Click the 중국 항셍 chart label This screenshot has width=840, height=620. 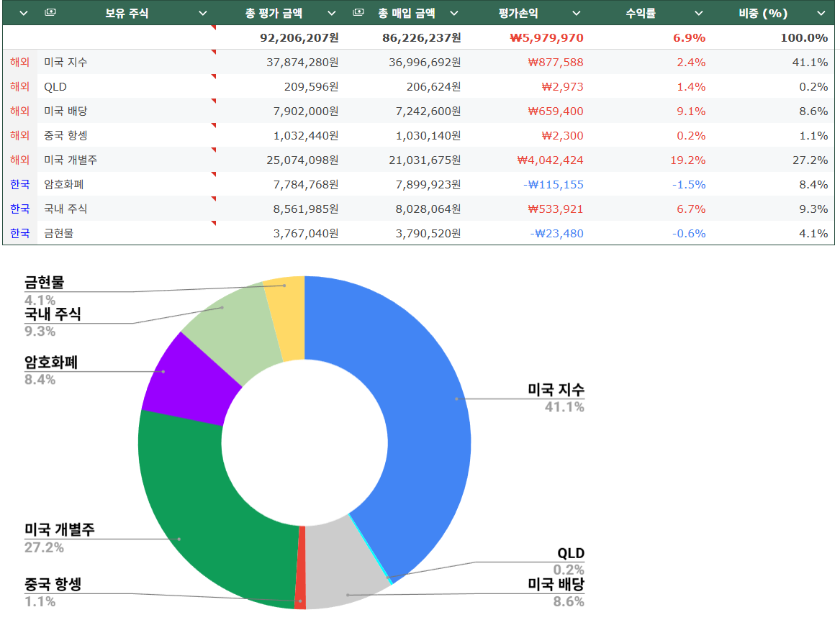tap(53, 584)
